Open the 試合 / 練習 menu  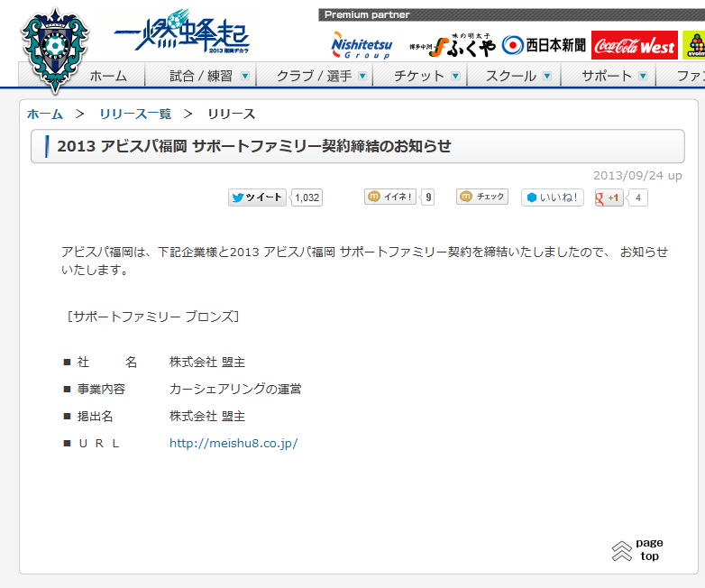tap(200, 76)
